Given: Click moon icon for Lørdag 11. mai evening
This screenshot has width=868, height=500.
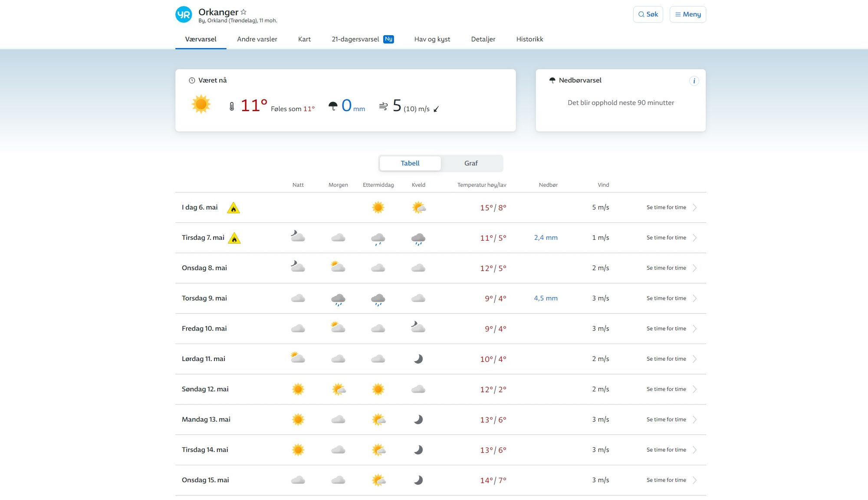Looking at the screenshot, I should (418, 359).
